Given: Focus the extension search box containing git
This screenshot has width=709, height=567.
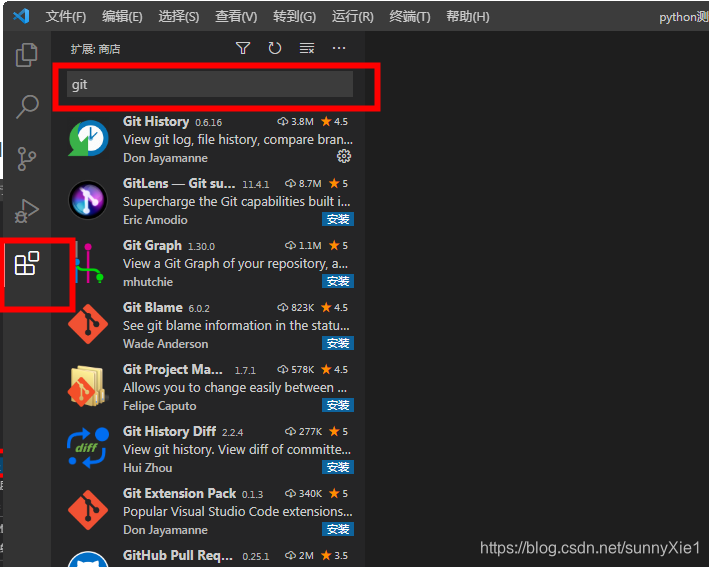Looking at the screenshot, I should point(210,84).
